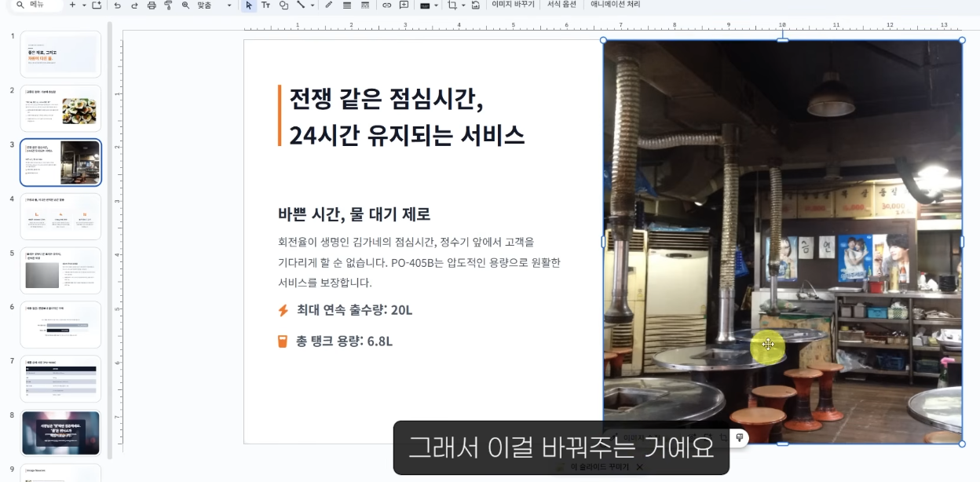Open 애니메이션 처리 panel
980x482 pixels.
pos(616,5)
